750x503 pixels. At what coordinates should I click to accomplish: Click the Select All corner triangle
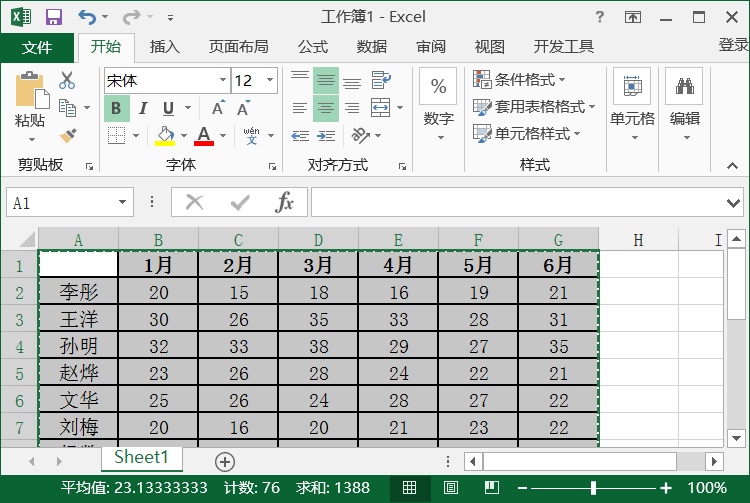[27, 239]
